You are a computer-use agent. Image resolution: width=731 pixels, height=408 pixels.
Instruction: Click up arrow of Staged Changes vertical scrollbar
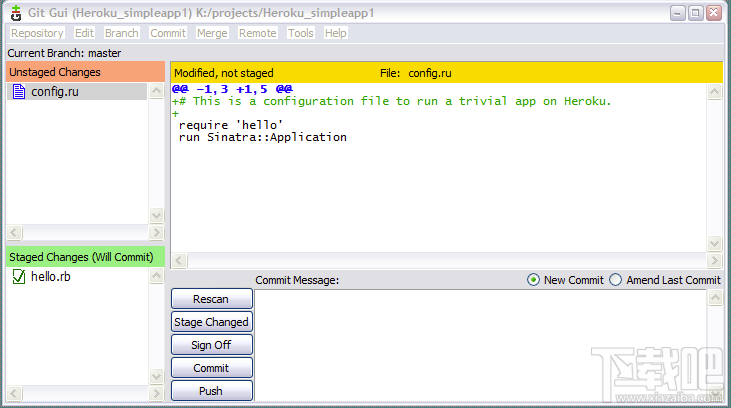(x=157, y=276)
